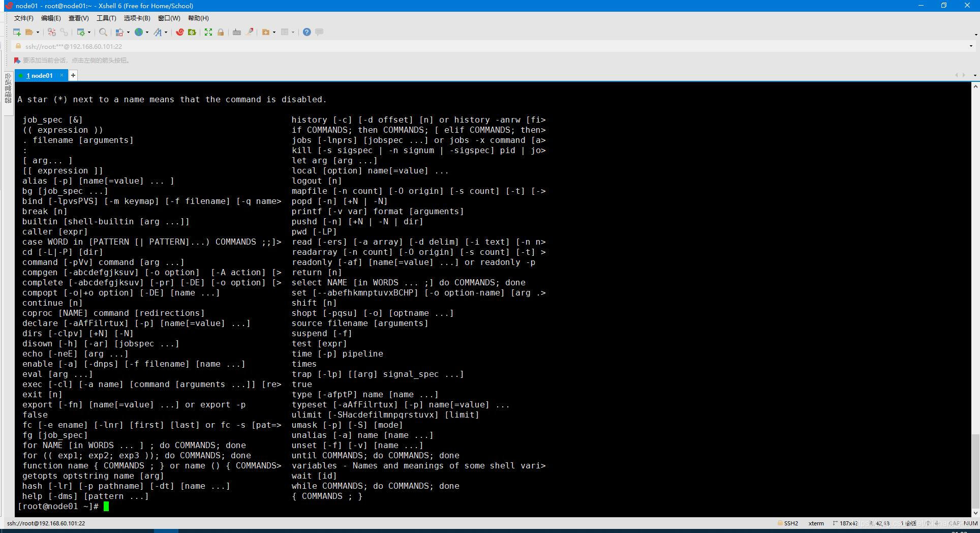Click the Find magnifier icon
This screenshot has height=533, width=980.
(103, 32)
